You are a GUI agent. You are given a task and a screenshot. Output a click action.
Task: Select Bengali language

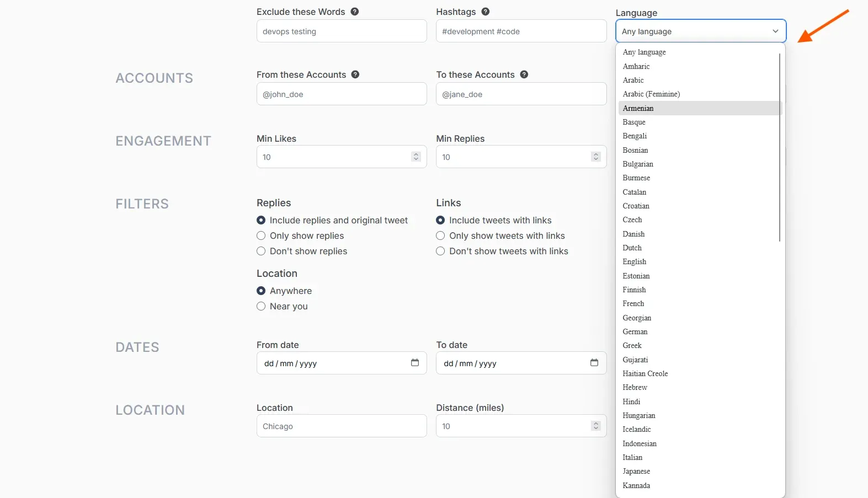coord(700,136)
